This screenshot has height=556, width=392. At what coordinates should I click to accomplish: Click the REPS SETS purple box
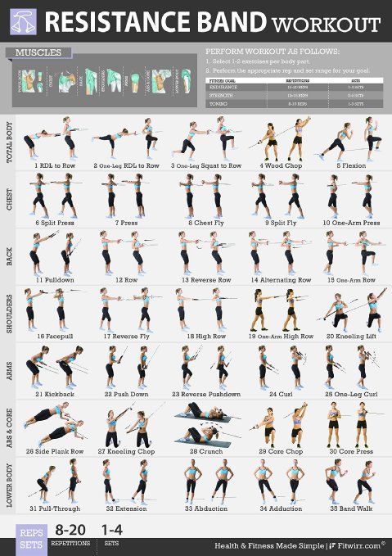(x=31, y=540)
